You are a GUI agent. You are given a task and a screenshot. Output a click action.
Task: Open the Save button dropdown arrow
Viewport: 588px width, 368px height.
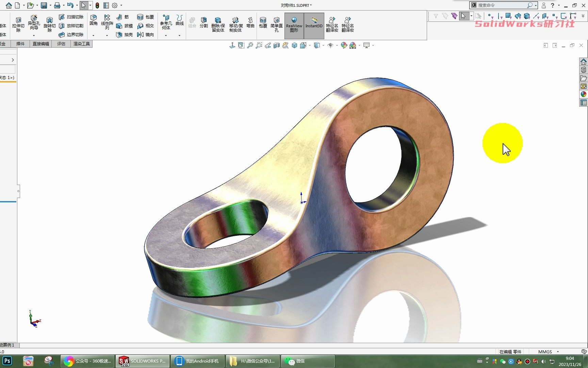[x=50, y=5]
